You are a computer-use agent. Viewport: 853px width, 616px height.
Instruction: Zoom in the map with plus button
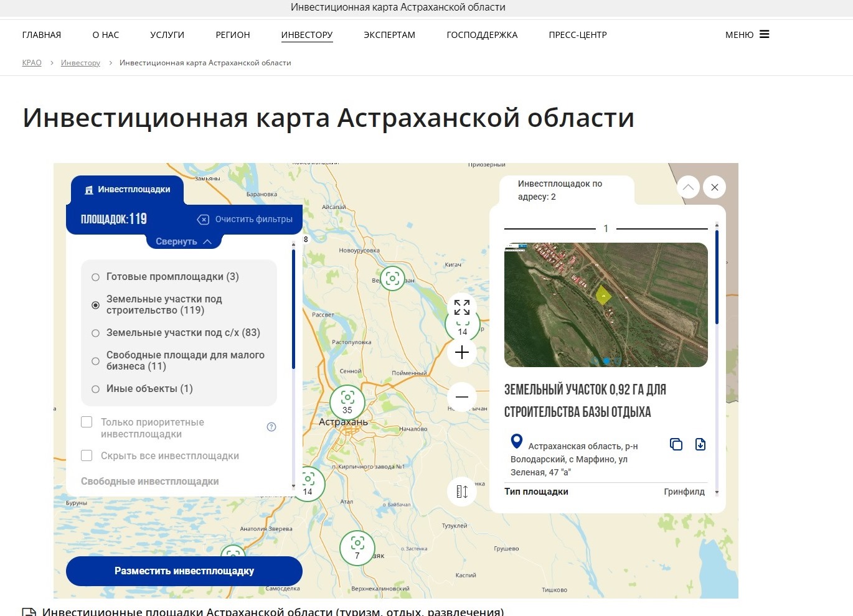click(x=462, y=352)
